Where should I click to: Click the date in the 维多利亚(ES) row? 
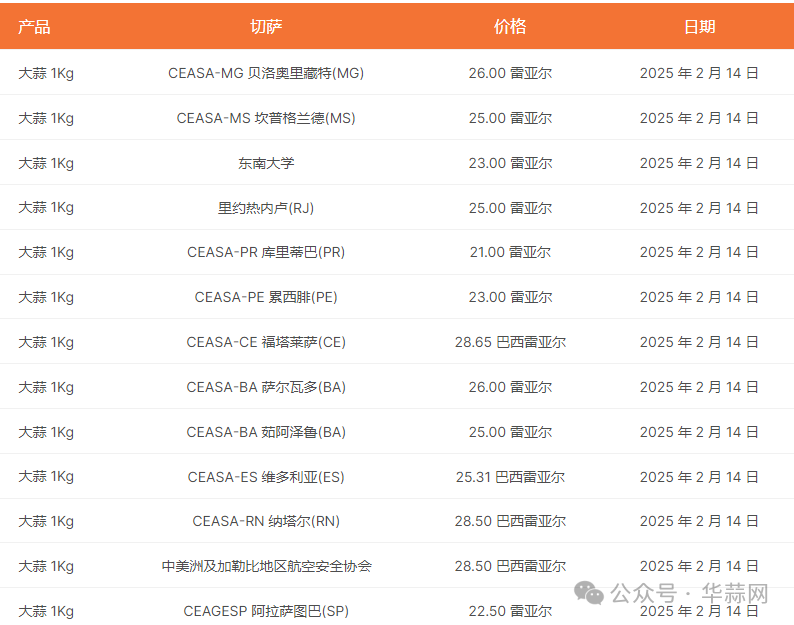tap(699, 477)
